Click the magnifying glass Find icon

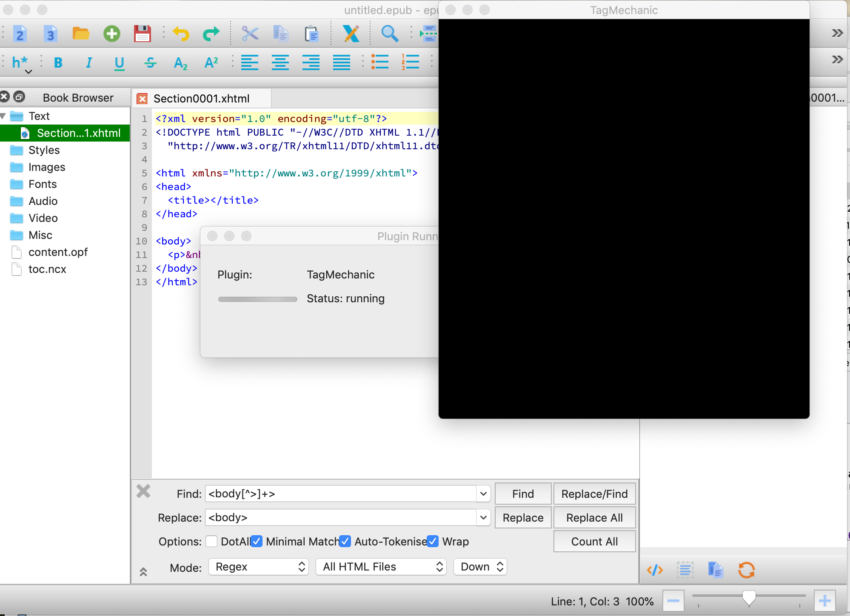pyautogui.click(x=389, y=34)
